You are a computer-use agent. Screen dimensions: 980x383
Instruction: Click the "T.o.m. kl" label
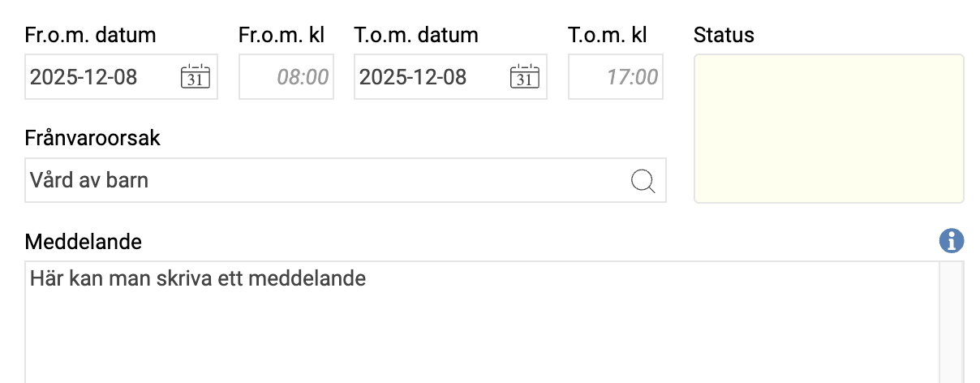[x=608, y=36]
